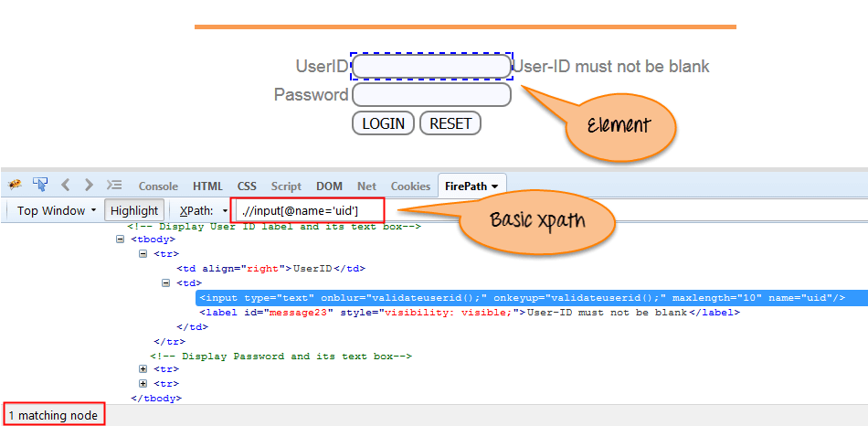Click the Firebug bug icon
This screenshot has height=426, width=868.
pyautogui.click(x=15, y=185)
